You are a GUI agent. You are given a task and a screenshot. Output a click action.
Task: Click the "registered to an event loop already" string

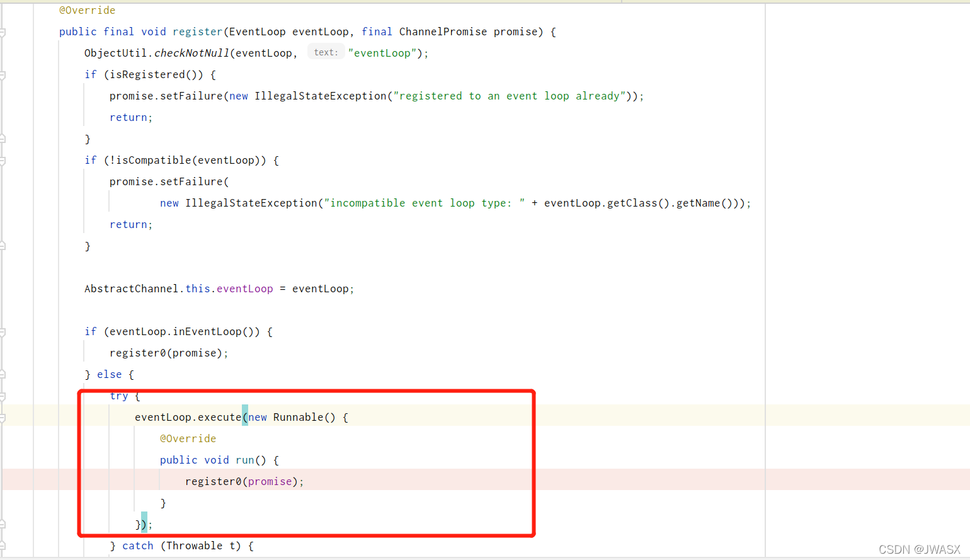pyautogui.click(x=509, y=96)
